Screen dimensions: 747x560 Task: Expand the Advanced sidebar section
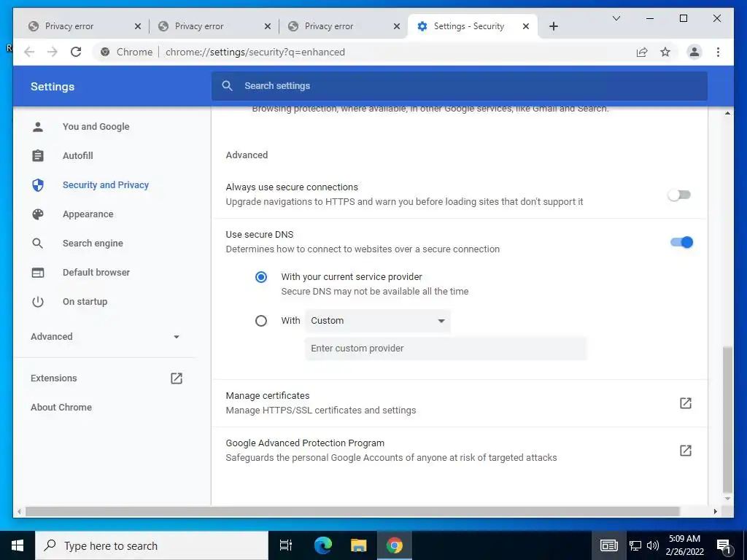[x=105, y=337]
